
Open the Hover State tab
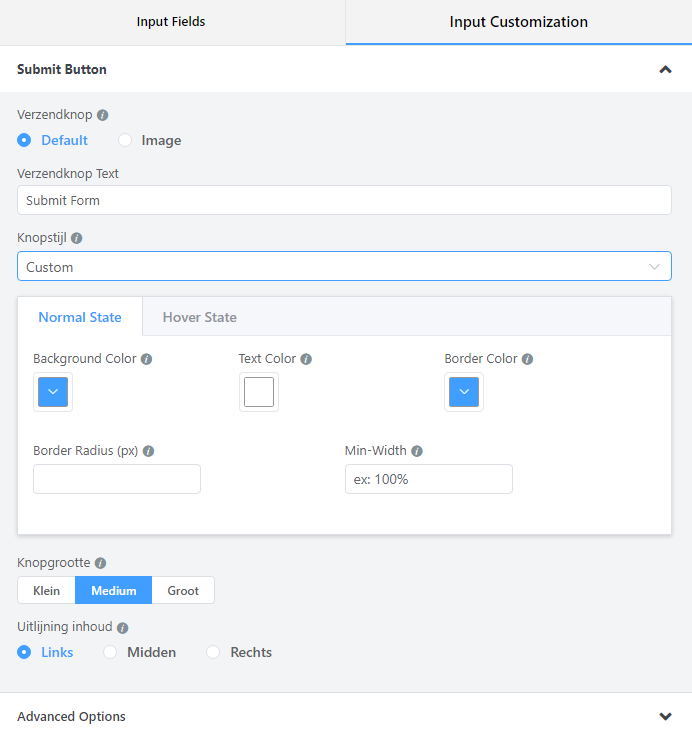(x=199, y=317)
